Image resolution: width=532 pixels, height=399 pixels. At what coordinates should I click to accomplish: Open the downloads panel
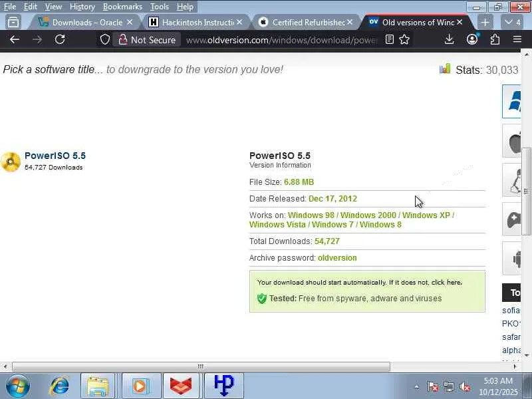click(x=450, y=40)
